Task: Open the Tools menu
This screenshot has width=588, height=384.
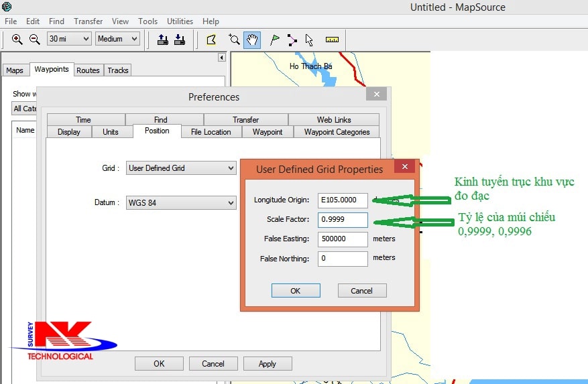Action: tap(148, 21)
